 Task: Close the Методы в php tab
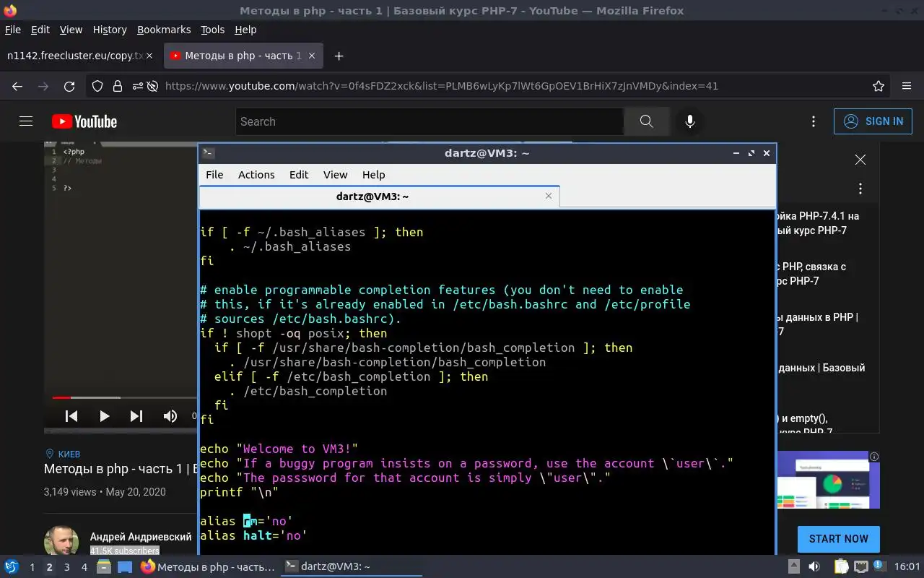point(312,56)
